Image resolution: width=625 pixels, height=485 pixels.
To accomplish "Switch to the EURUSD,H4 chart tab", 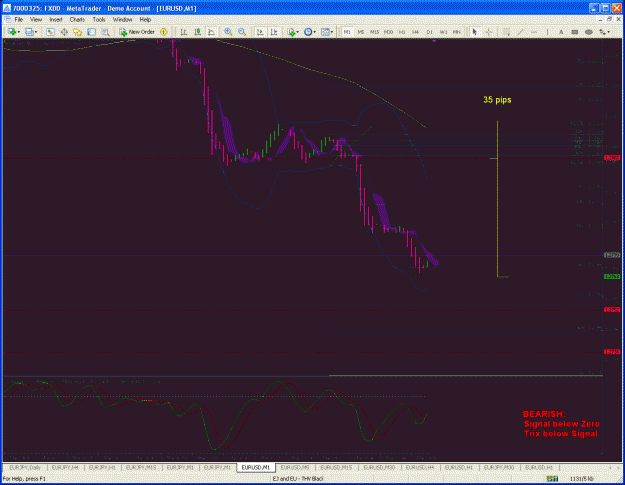I will pos(420,467).
